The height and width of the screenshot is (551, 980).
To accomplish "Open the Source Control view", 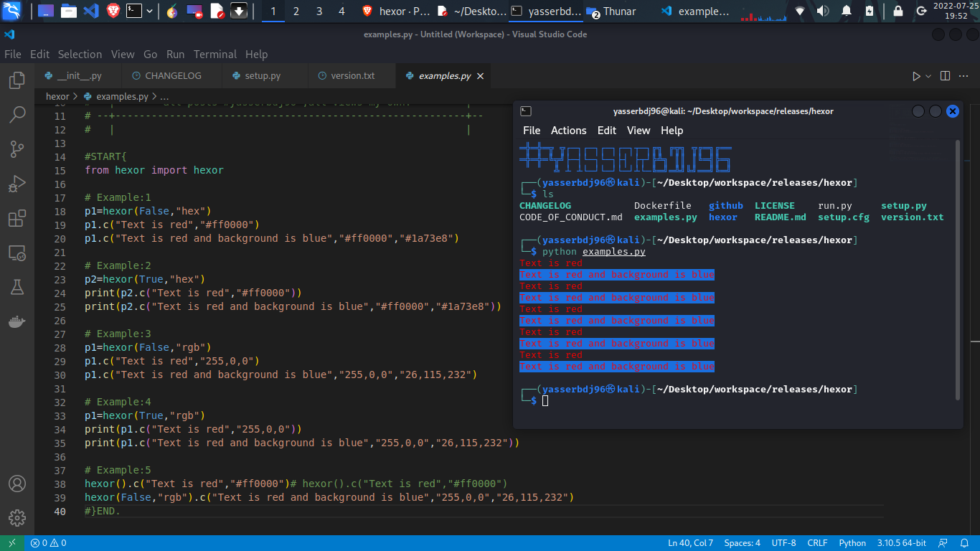I will pyautogui.click(x=16, y=149).
